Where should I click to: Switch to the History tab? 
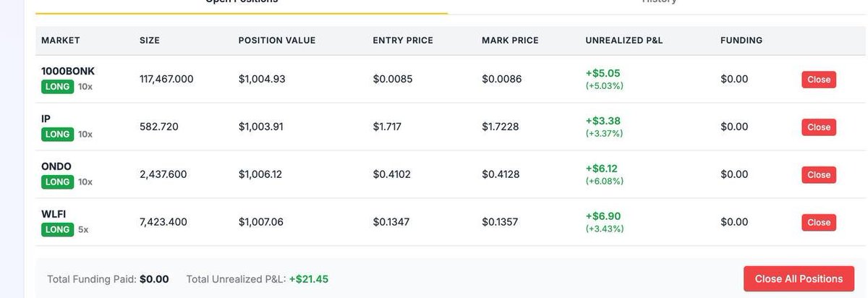(x=658, y=3)
